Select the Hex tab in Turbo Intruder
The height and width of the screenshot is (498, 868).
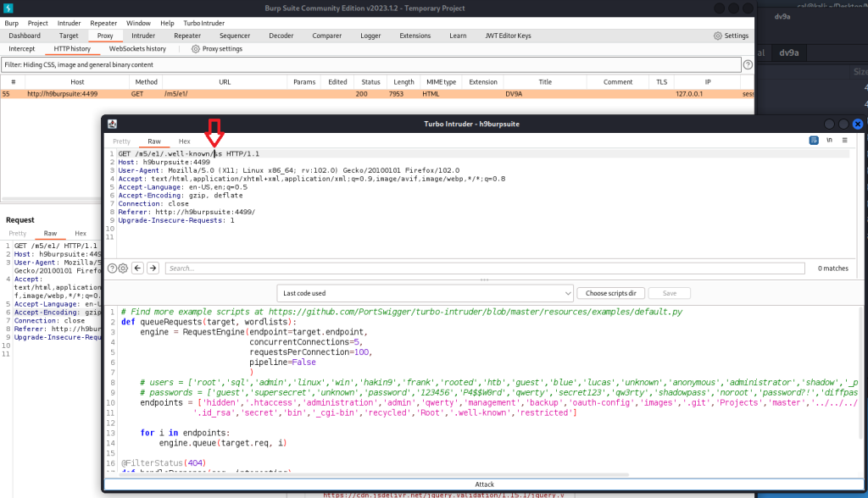[x=184, y=141]
